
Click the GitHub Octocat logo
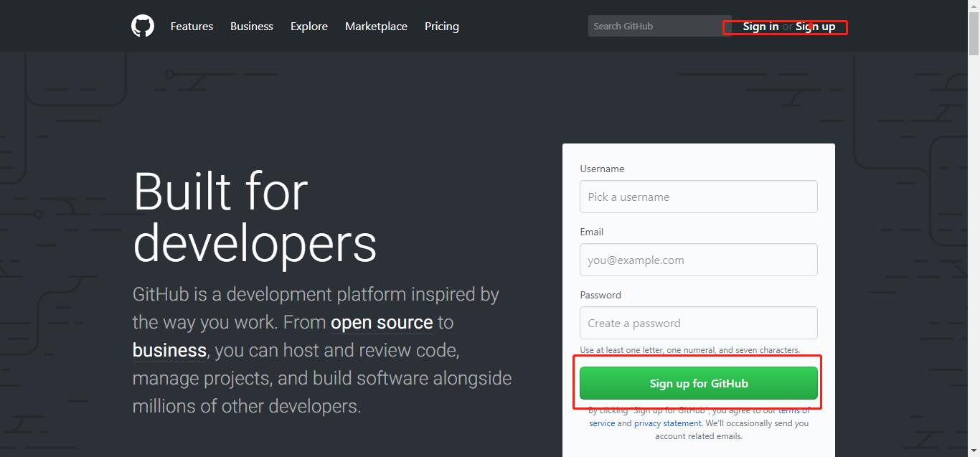[143, 27]
